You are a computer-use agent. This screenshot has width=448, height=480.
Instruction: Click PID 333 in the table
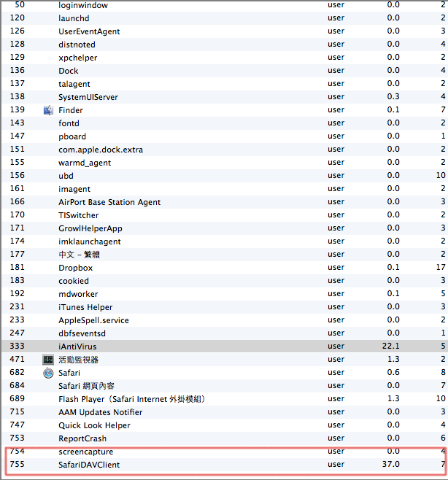click(18, 347)
